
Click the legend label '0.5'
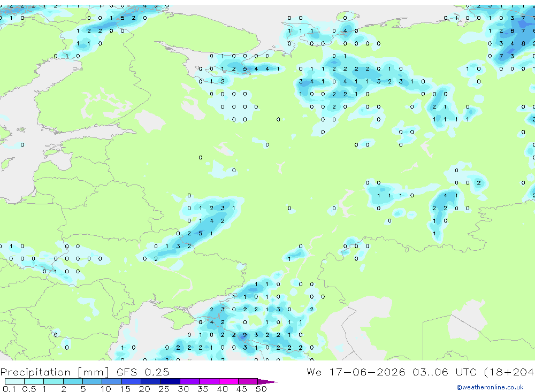click(29, 389)
